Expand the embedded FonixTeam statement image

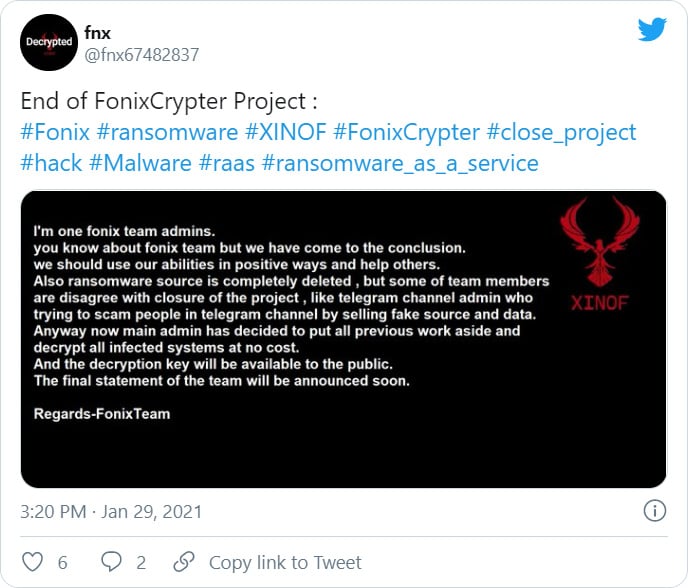[344, 339]
